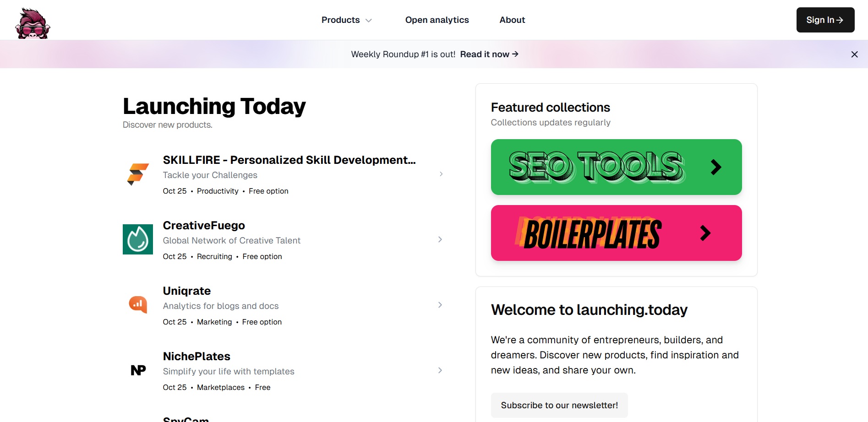Screen dimensions: 868x422
Task: Follow the Read it now link
Action: click(489, 54)
